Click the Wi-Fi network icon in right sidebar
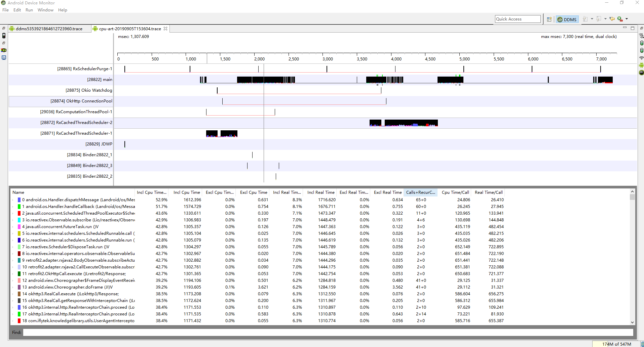 pos(641,58)
